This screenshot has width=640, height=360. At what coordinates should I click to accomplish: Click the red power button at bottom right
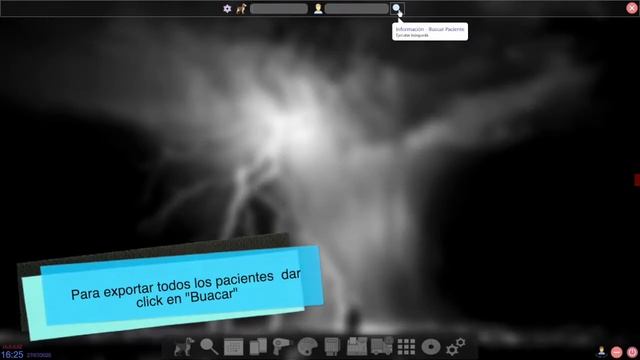click(x=632, y=352)
